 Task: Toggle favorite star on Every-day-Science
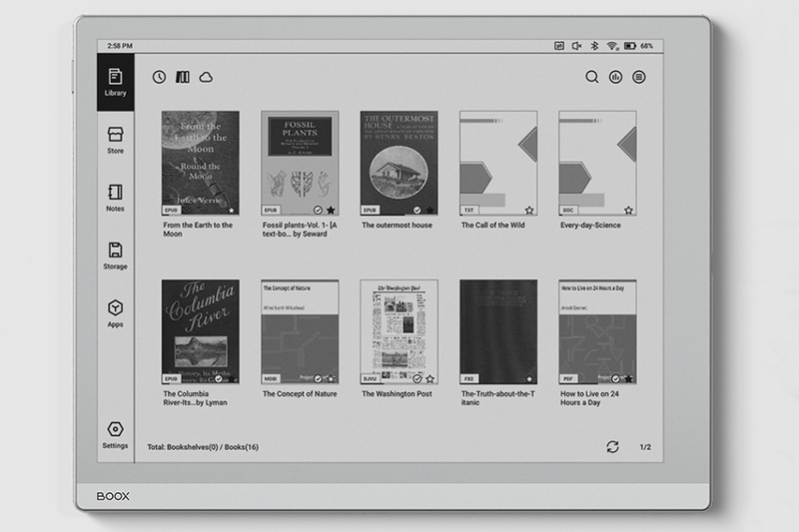[x=629, y=211]
